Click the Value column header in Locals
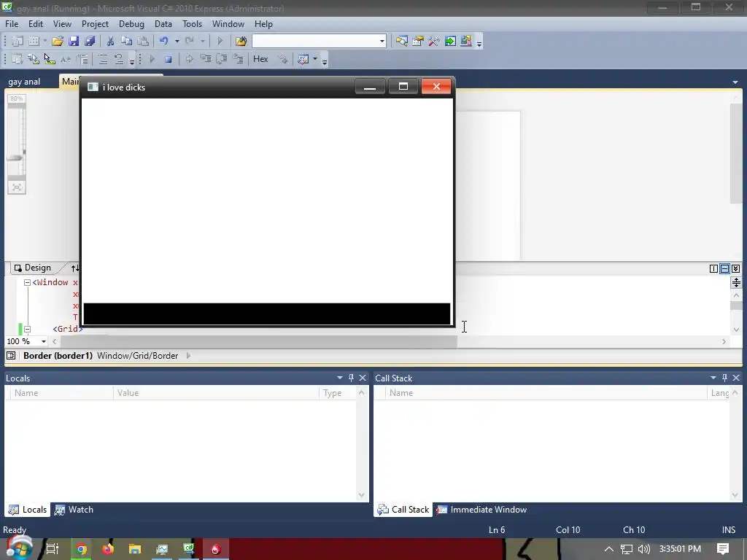The height and width of the screenshot is (560, 747). click(x=216, y=393)
